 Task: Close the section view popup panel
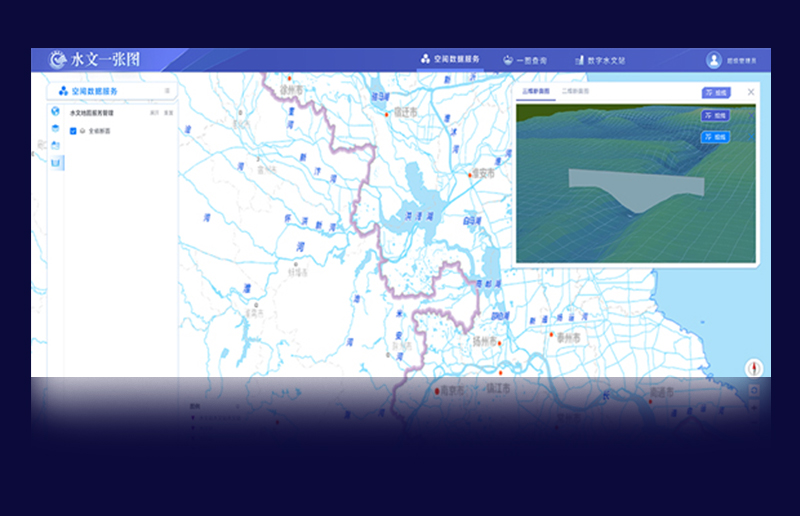click(751, 92)
